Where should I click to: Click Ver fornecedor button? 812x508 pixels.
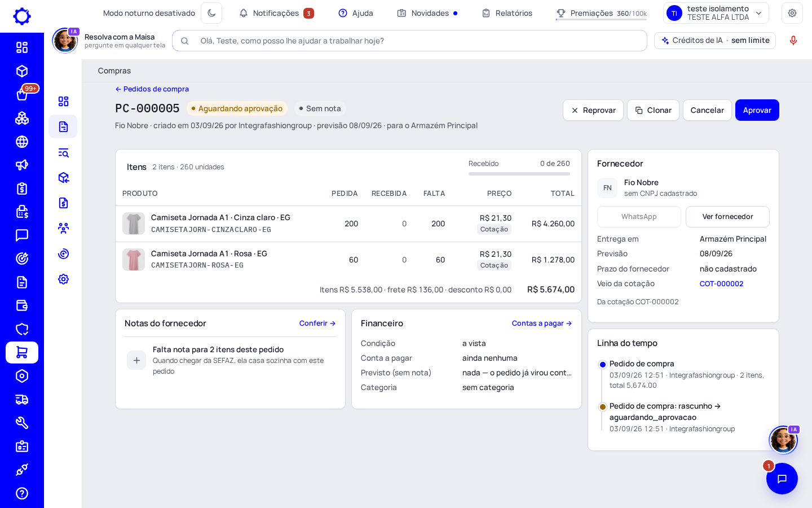[727, 217]
